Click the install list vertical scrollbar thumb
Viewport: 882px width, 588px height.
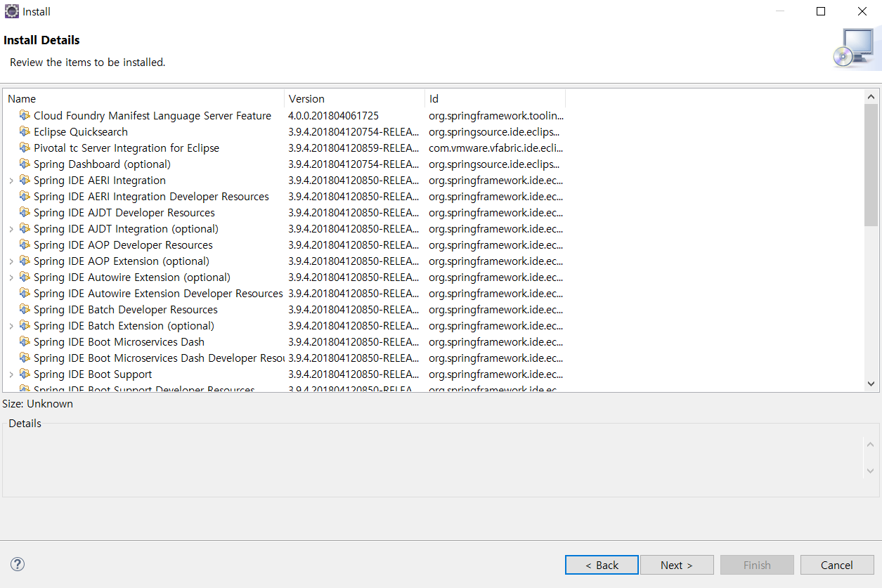click(871, 164)
